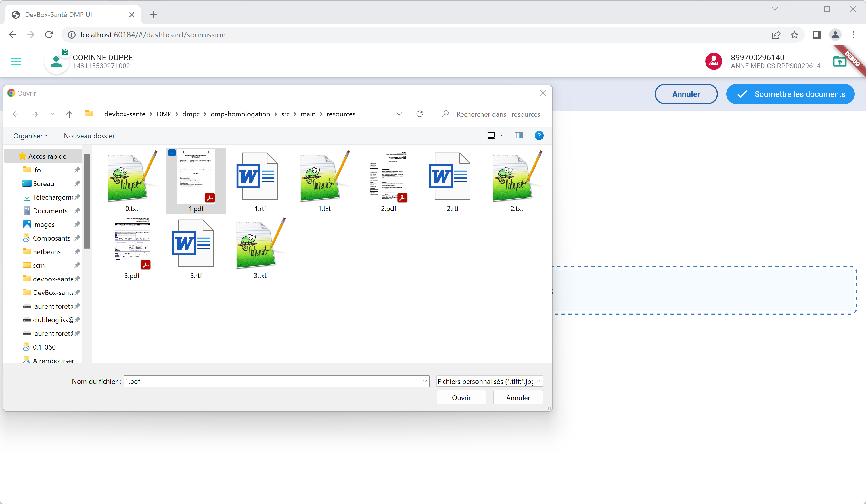Click the Nom du fichier input
The height and width of the screenshot is (504, 866).
pyautogui.click(x=276, y=381)
